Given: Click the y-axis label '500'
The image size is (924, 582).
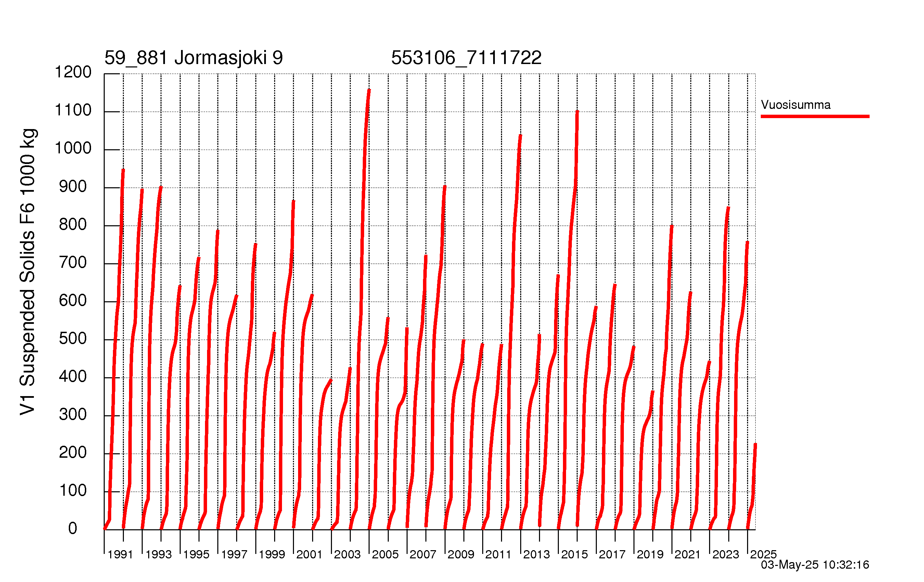Looking at the screenshot, I should click(x=73, y=339).
